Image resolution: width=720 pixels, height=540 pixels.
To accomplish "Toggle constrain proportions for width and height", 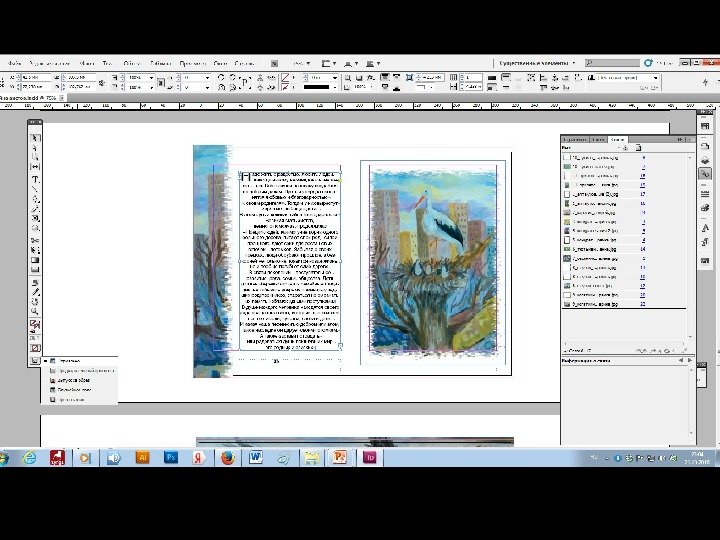I will point(101,82).
